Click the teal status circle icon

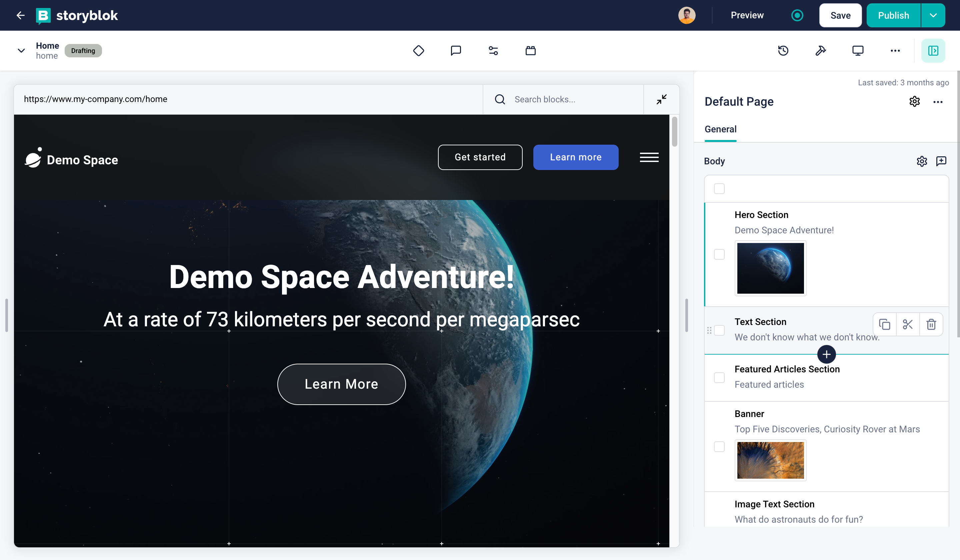coord(797,15)
